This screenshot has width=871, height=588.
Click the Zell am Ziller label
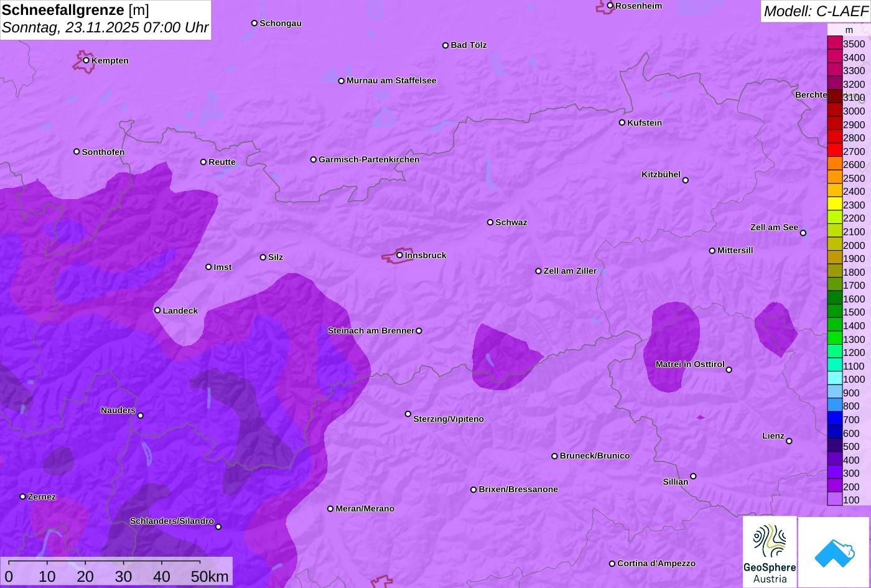tap(570, 271)
